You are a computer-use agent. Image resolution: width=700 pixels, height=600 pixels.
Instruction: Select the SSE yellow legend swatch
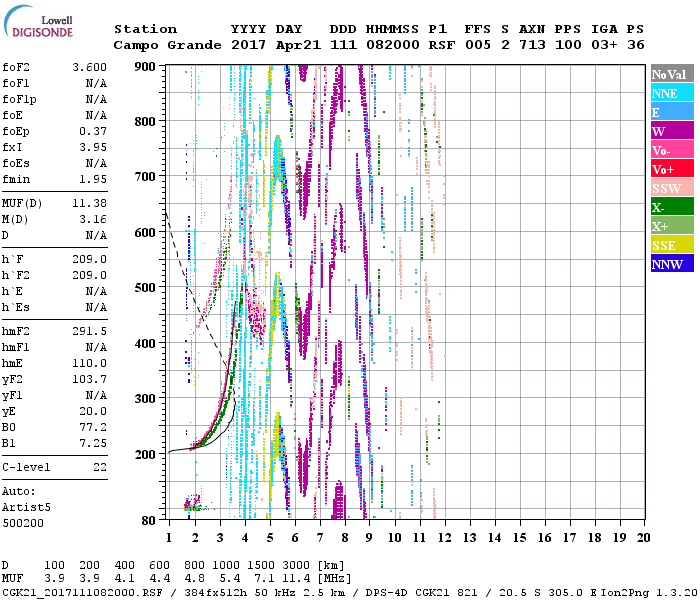(x=672, y=245)
